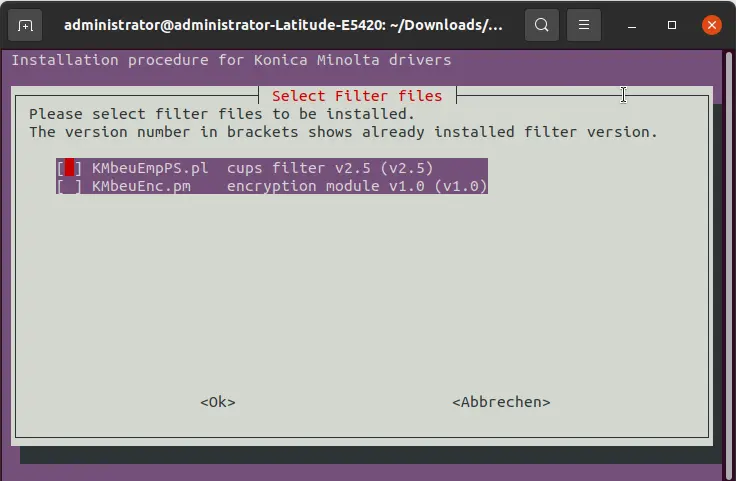Check the KMbeuEmpPS.pl cups filter box
Viewport: 736px width, 481px height.
[x=69, y=168]
